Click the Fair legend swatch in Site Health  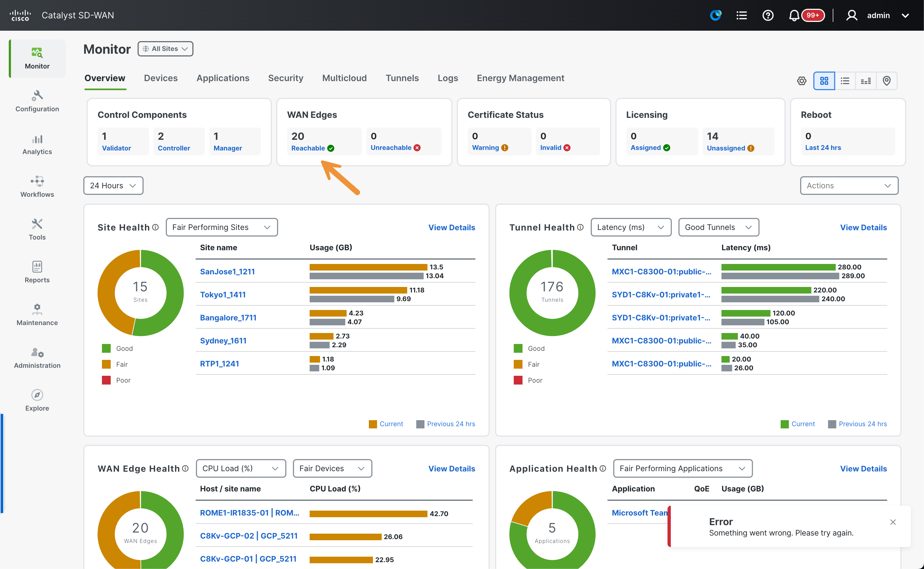(106, 364)
